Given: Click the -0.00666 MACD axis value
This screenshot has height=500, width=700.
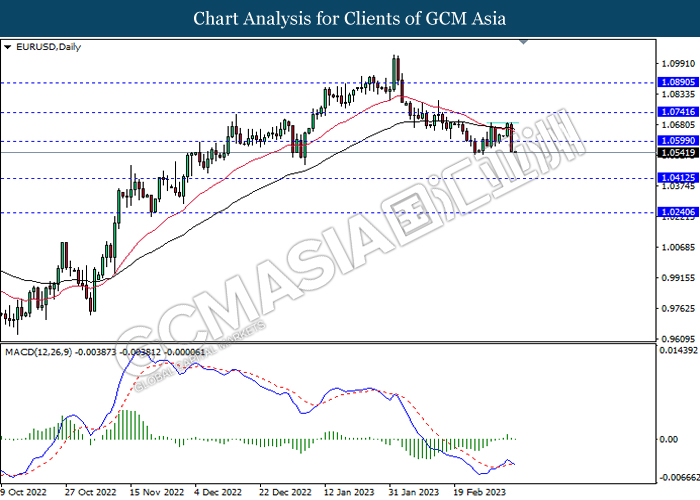Looking at the screenshot, I should coord(679,478).
